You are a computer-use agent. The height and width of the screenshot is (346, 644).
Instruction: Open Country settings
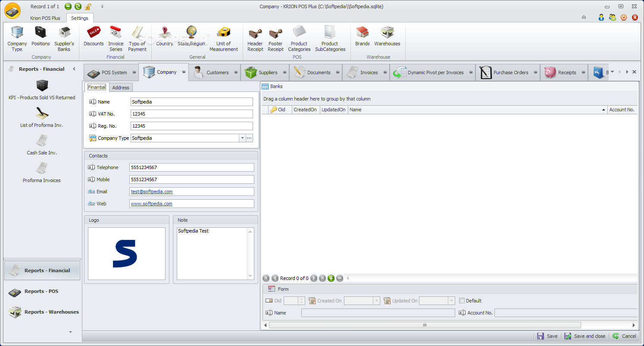pos(164,36)
